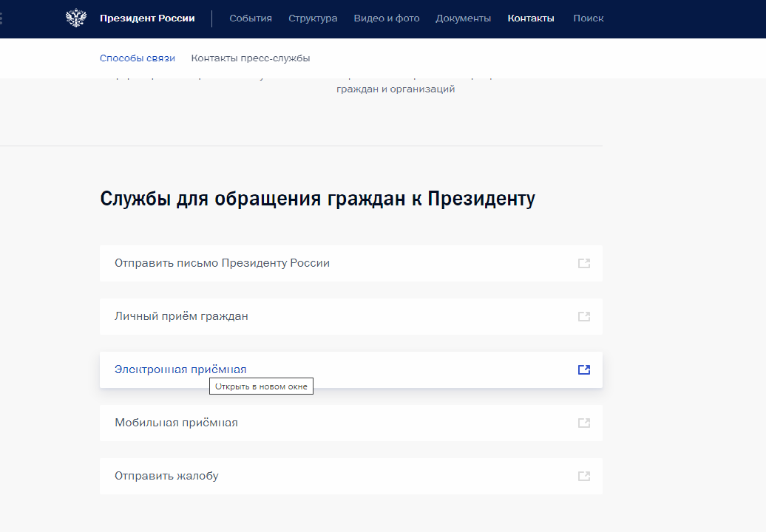
Task: Open external link icon for Мобильная приёмная
Action: [584, 423]
